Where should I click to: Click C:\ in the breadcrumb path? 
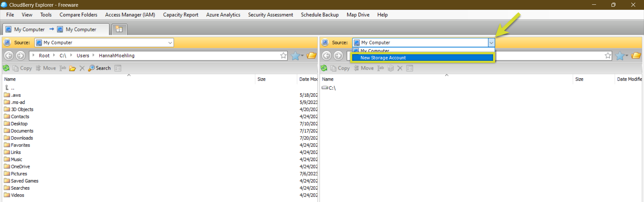63,55
